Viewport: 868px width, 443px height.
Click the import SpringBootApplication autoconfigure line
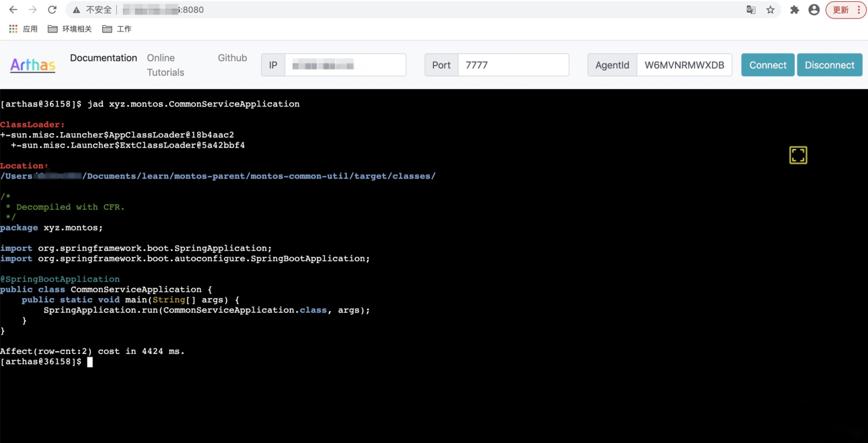point(185,258)
